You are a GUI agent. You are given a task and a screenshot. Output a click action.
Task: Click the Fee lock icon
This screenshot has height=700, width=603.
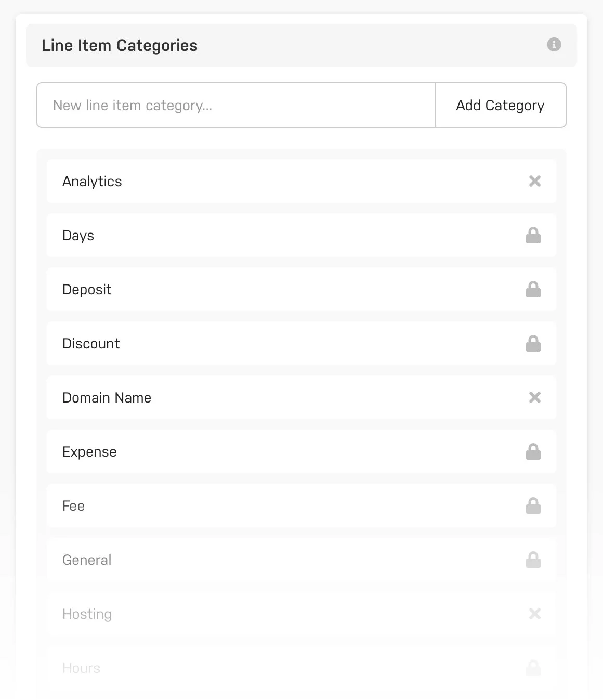[x=533, y=506]
